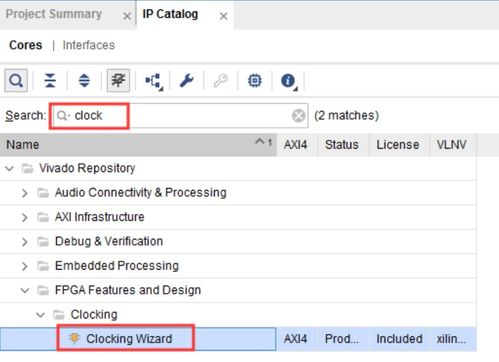The width and height of the screenshot is (499, 362).
Task: Click the clock search input field
Action: 180,116
